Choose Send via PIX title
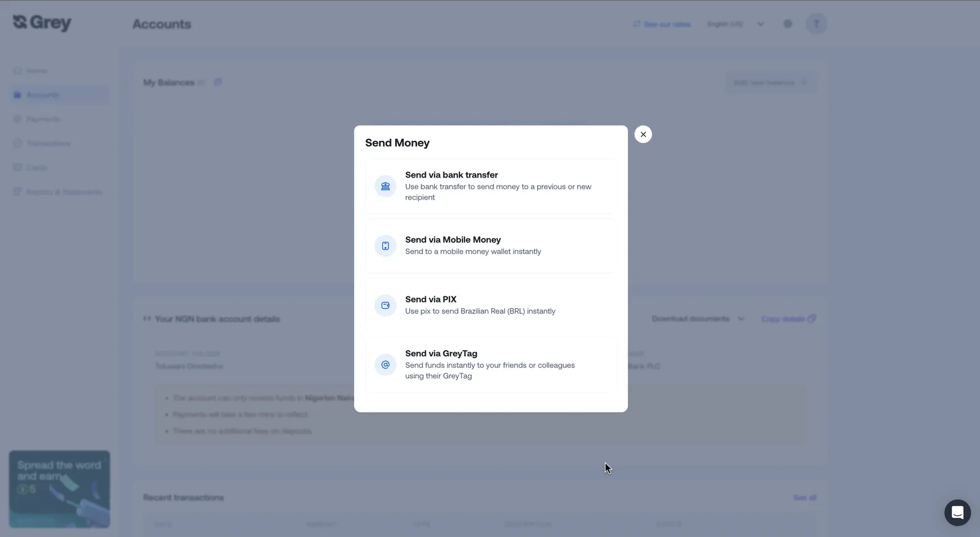 [431, 299]
